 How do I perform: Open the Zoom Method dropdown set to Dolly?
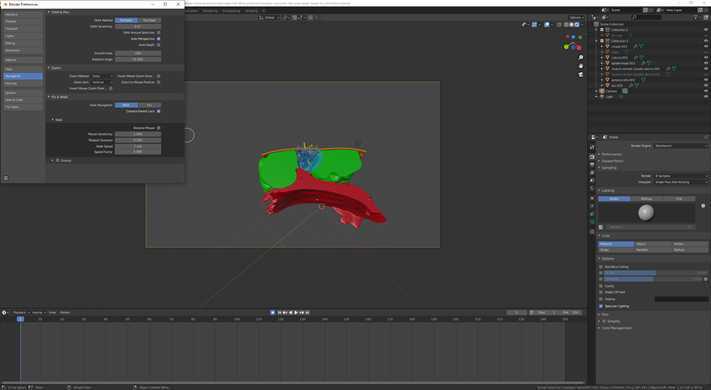tap(102, 76)
